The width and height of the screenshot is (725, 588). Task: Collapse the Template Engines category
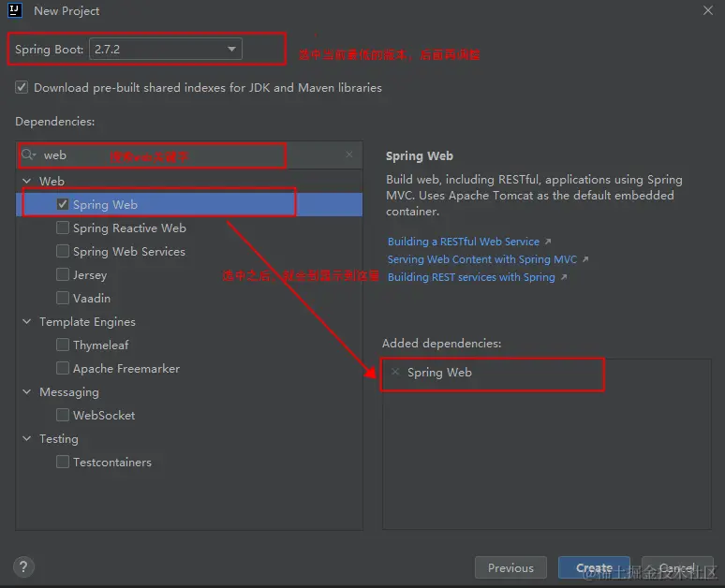(x=27, y=321)
